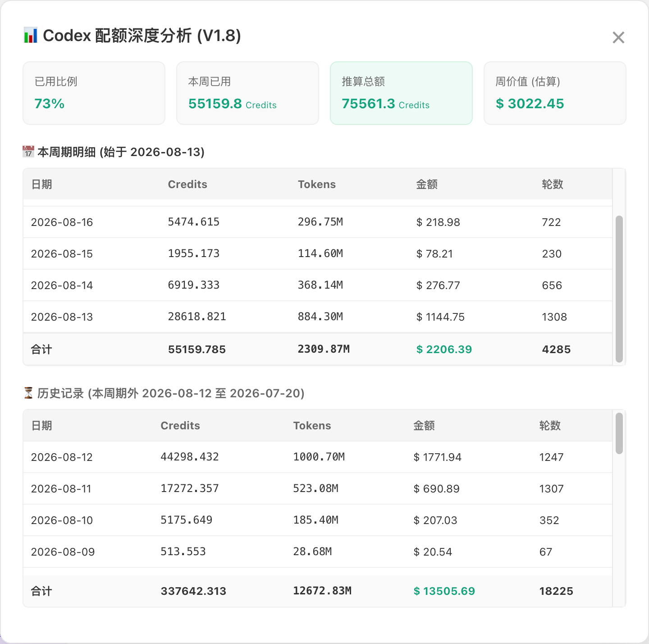The width and height of the screenshot is (649, 644).
Task: Click the rounds value 230
Action: [x=552, y=254]
